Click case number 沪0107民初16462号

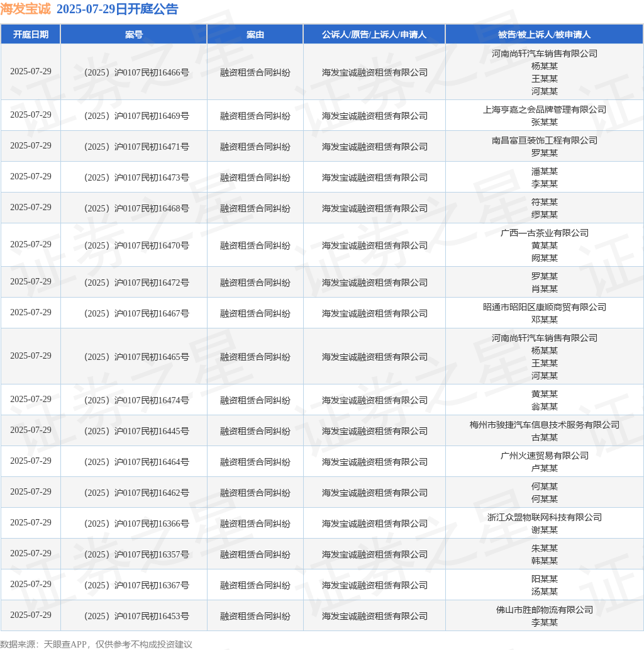click(152, 493)
